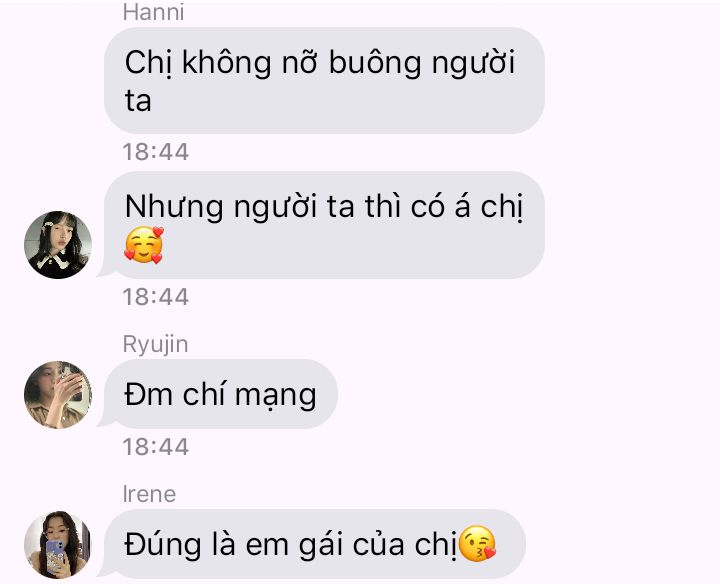The width and height of the screenshot is (720, 584).
Task: Tap the kissing face emoji in Irene's message
Action: click(477, 544)
